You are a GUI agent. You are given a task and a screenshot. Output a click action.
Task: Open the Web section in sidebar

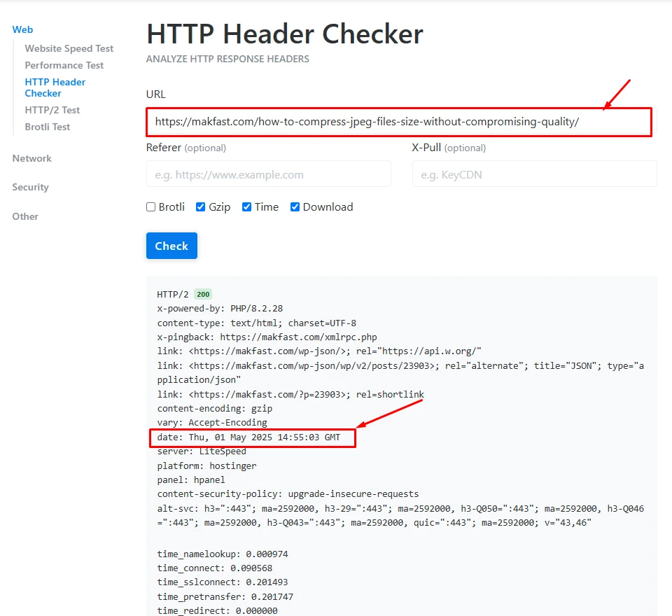[x=22, y=29]
